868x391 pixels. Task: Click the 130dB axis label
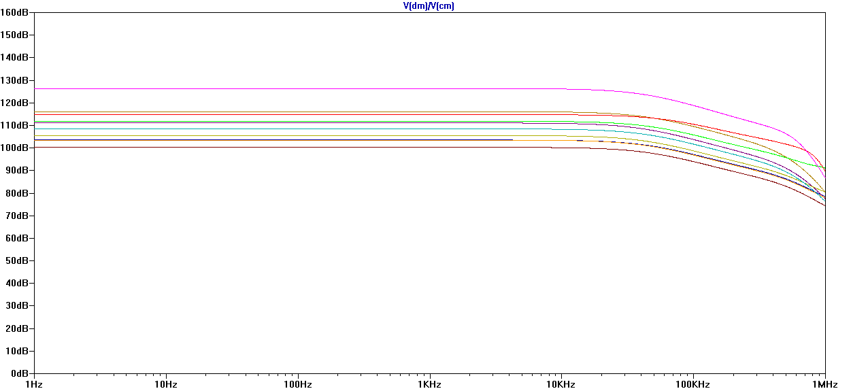(14, 80)
